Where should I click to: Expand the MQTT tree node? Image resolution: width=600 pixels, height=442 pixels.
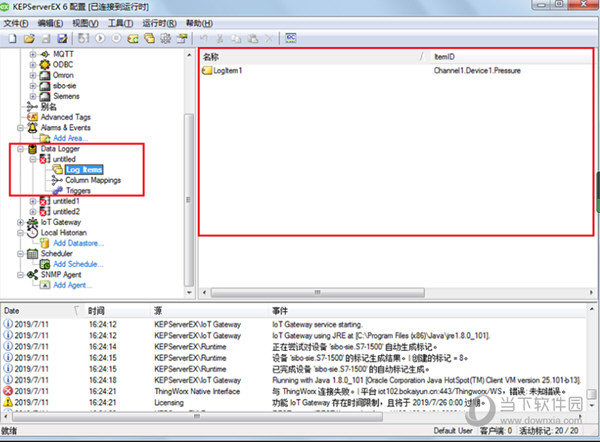[x=33, y=54]
